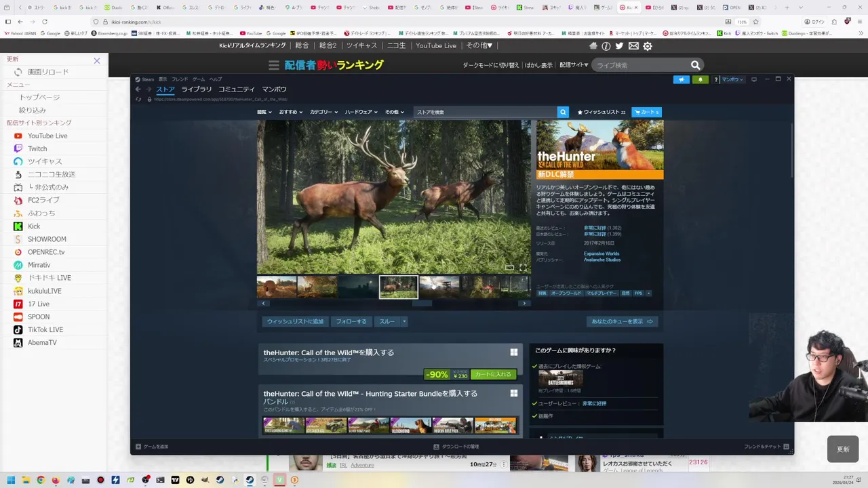The height and width of the screenshot is (488, 868).
Task: Click the フォローする button
Action: 351,321
